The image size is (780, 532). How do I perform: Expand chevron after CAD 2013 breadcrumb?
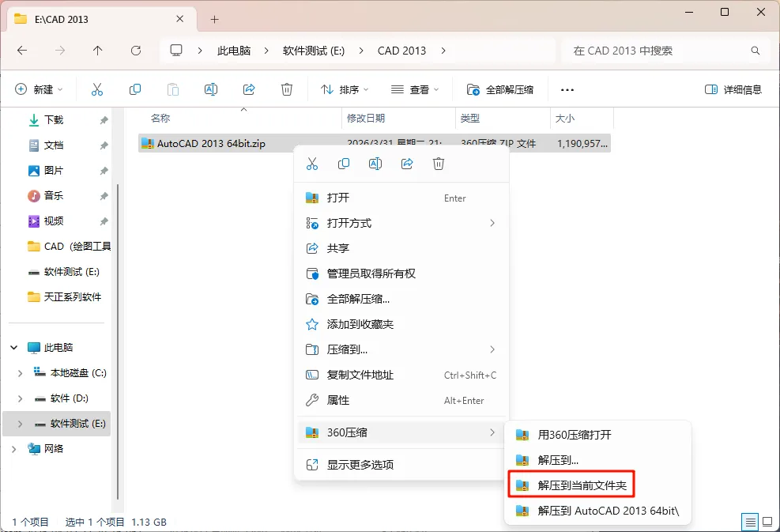tap(443, 51)
